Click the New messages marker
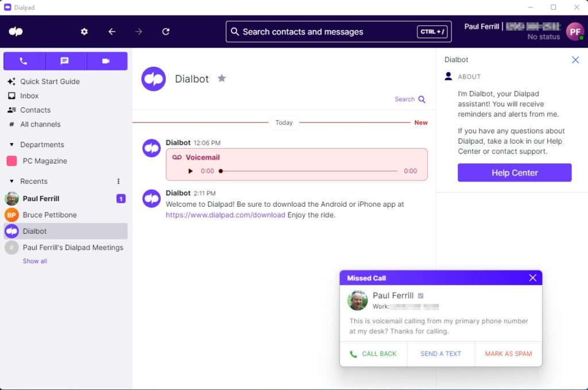This screenshot has width=588, height=390. (421, 122)
